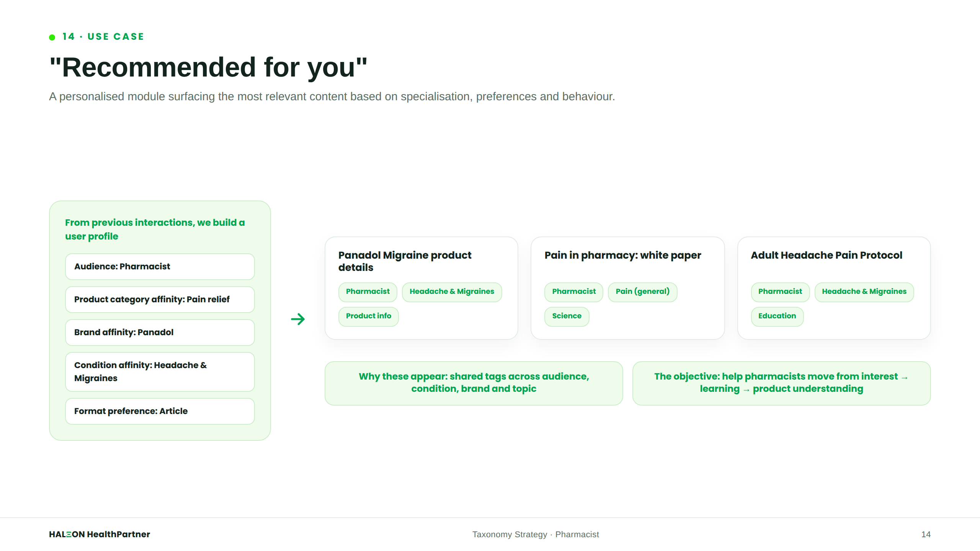Select the "14 · USE CASE" section label
Screen dimensions: 980x551
click(x=103, y=37)
